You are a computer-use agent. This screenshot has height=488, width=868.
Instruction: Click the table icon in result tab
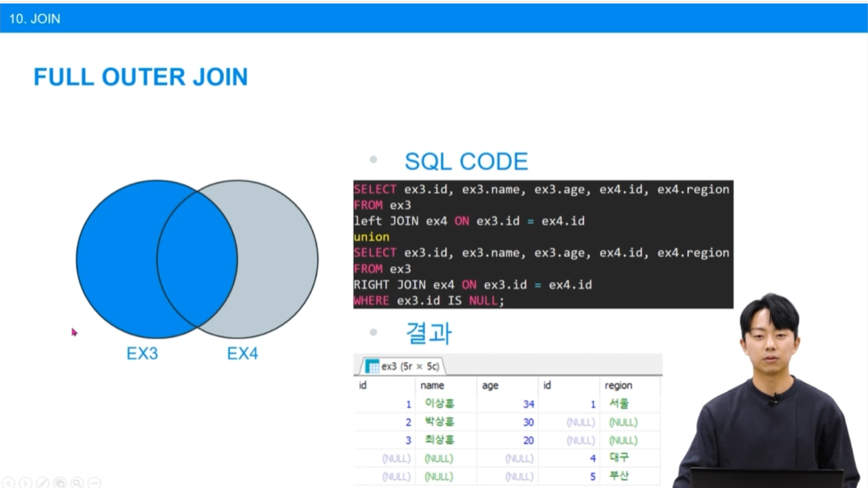tap(372, 366)
